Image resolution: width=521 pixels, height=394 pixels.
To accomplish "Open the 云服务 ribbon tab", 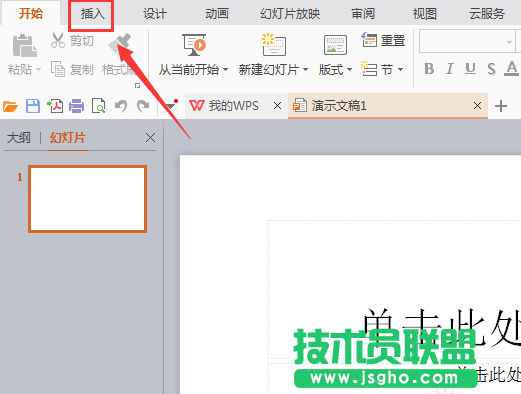I will tap(487, 14).
